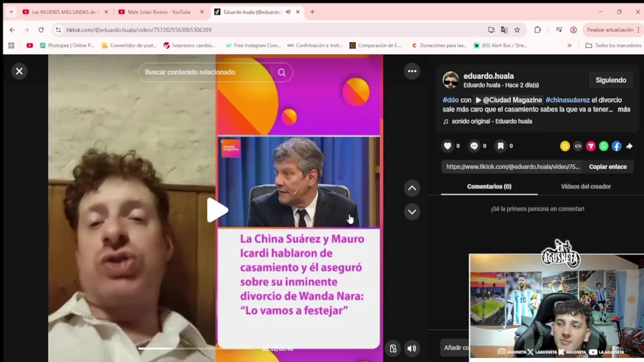The height and width of the screenshot is (362, 644).
Task: Click the search magnifier in related content bar
Action: click(282, 72)
